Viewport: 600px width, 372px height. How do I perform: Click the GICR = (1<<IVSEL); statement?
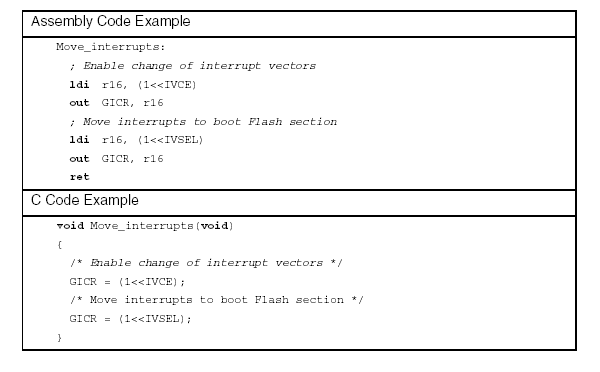click(x=130, y=319)
